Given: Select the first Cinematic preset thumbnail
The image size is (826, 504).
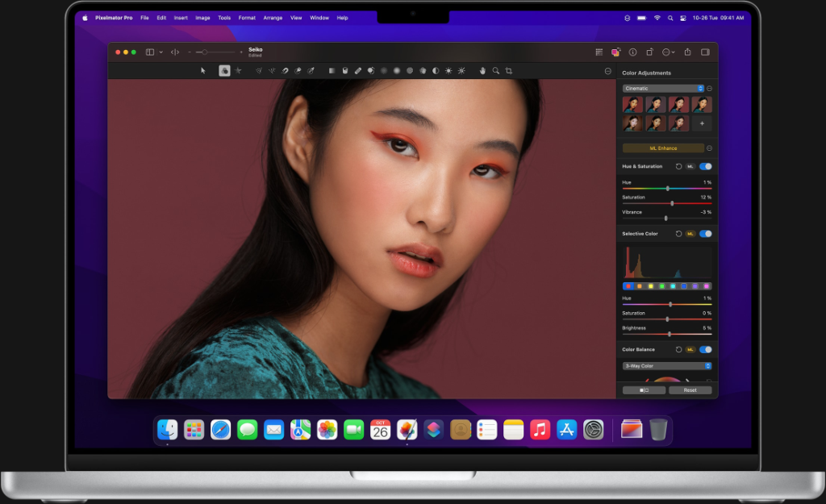Looking at the screenshot, I should (632, 104).
